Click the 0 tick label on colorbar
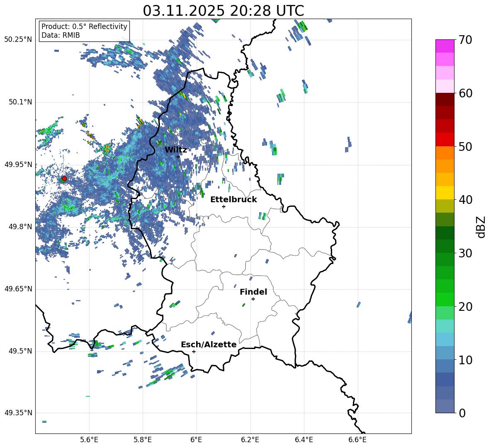The width and height of the screenshot is (491, 448). tap(462, 413)
